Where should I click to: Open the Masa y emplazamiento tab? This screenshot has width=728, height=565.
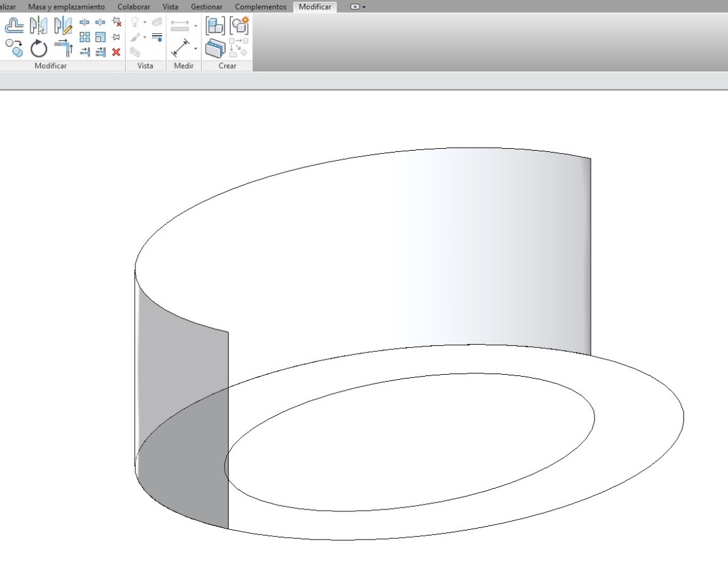coord(66,6)
